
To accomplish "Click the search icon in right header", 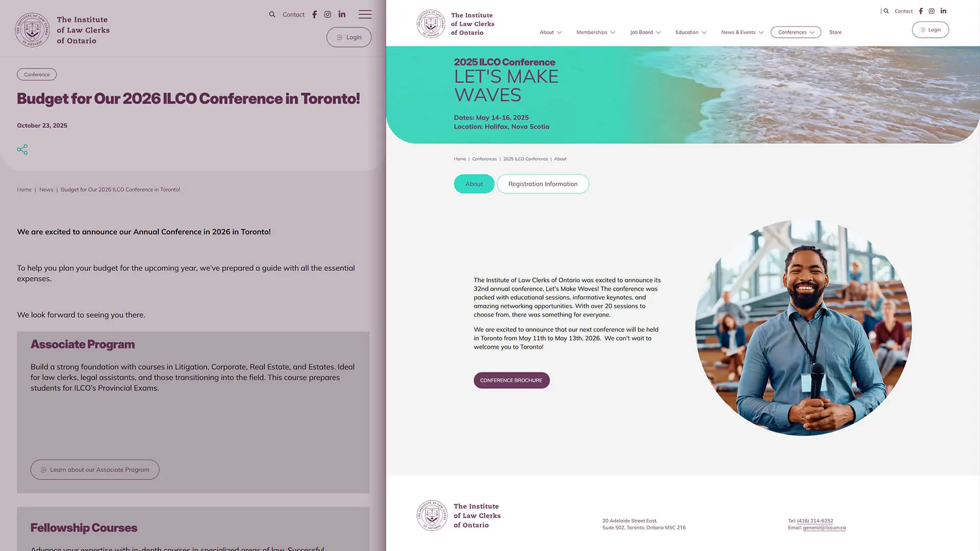I will pyautogui.click(x=886, y=11).
